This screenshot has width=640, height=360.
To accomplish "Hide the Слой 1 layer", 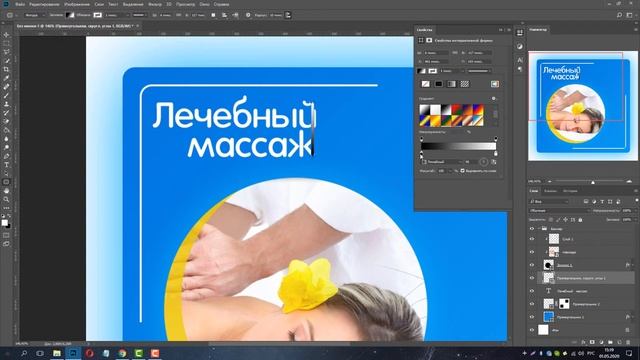I will click(x=532, y=239).
